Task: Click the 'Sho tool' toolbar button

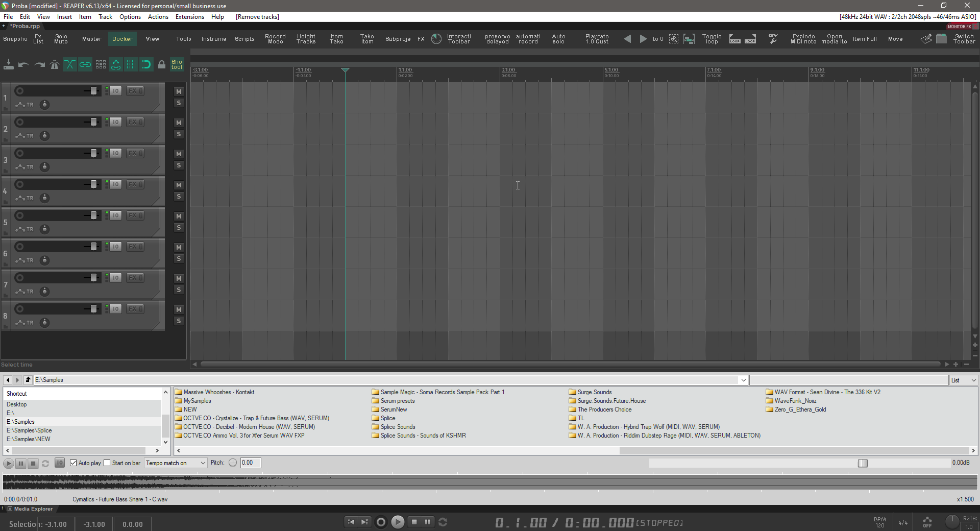Action: click(177, 65)
